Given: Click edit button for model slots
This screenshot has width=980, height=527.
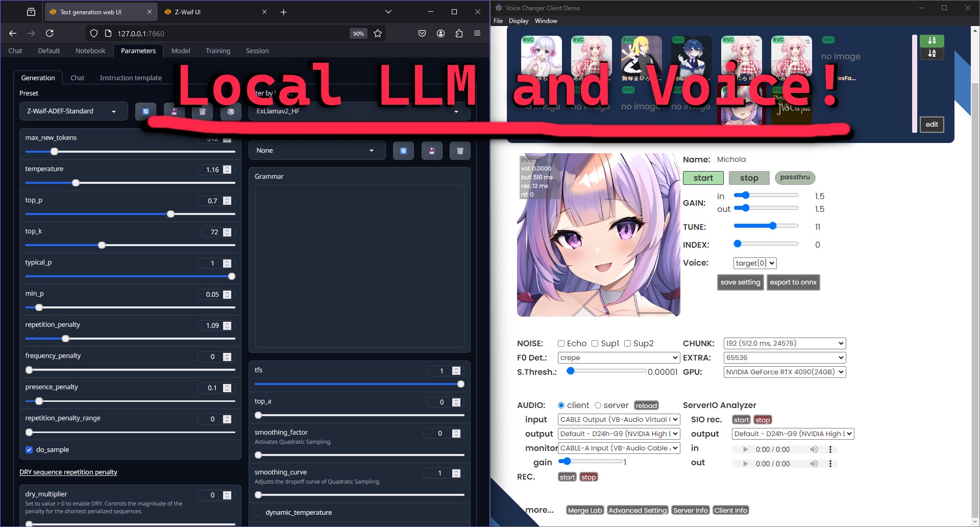Looking at the screenshot, I should (x=932, y=125).
